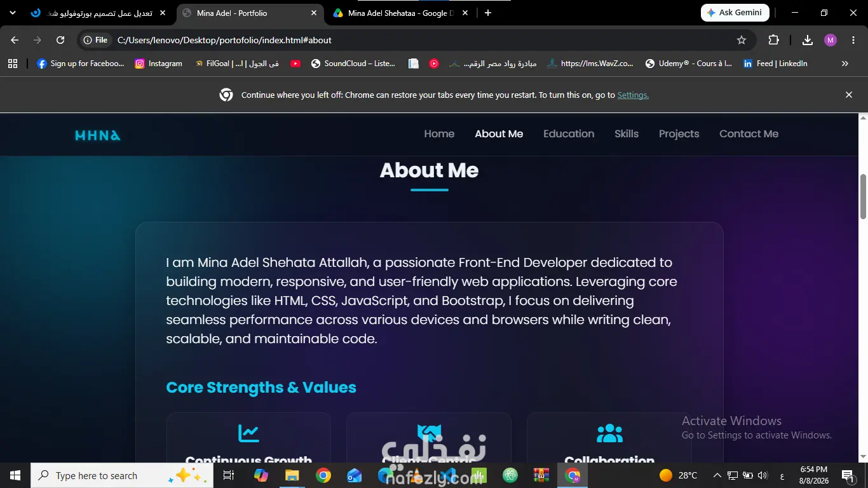Open the volume control in system tray
The image size is (868, 488).
coord(763,475)
